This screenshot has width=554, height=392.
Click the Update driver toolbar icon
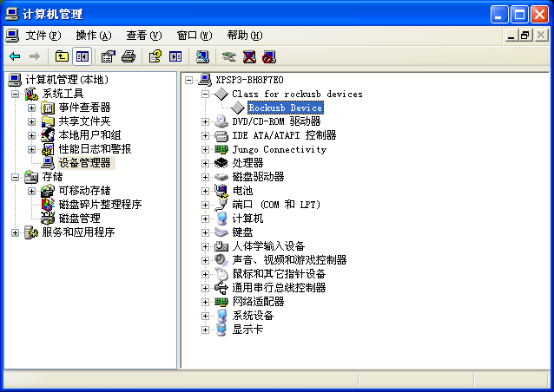pos(229,56)
